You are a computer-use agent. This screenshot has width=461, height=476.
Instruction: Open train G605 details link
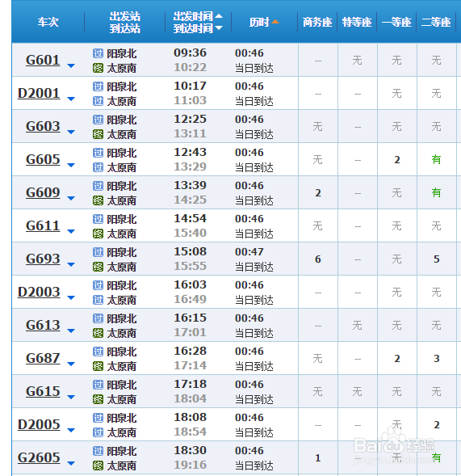click(x=43, y=159)
